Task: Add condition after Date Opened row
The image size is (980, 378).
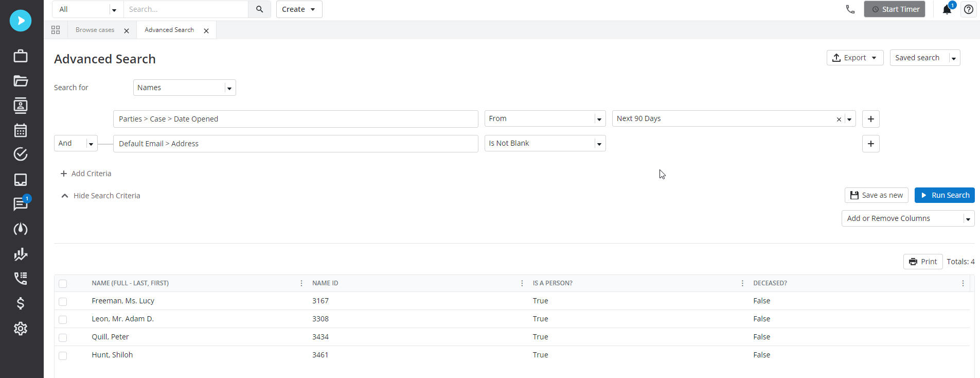Action: point(871,119)
